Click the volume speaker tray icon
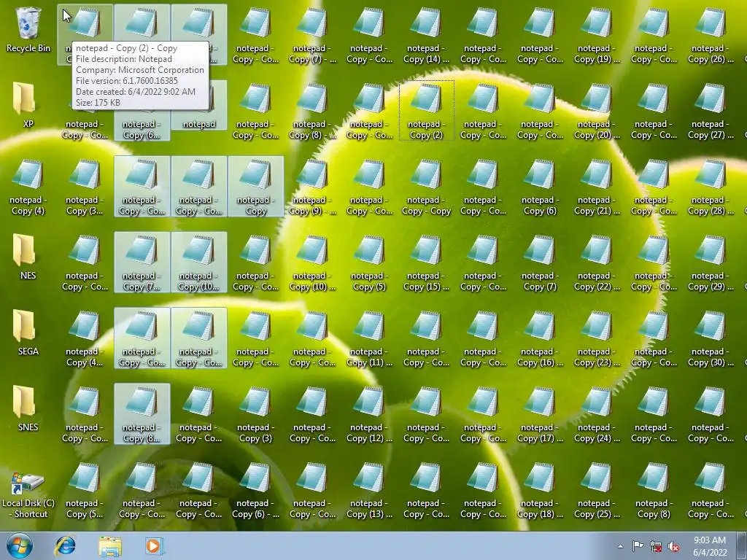747x560 pixels. click(674, 546)
